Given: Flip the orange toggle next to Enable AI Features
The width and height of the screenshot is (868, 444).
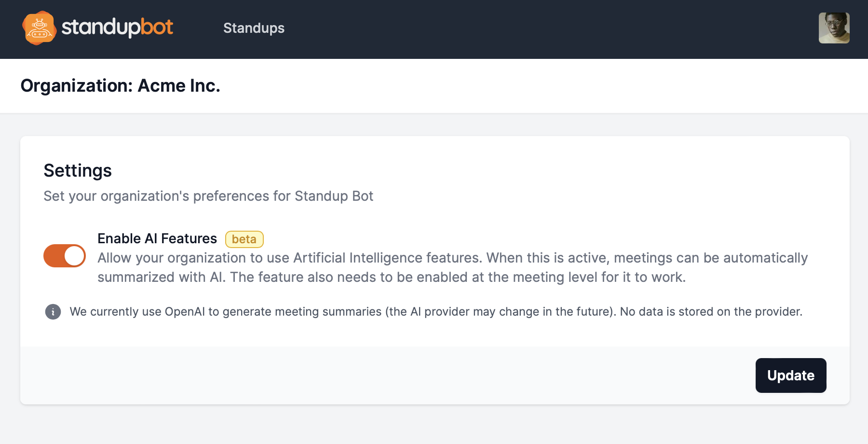Looking at the screenshot, I should (65, 256).
